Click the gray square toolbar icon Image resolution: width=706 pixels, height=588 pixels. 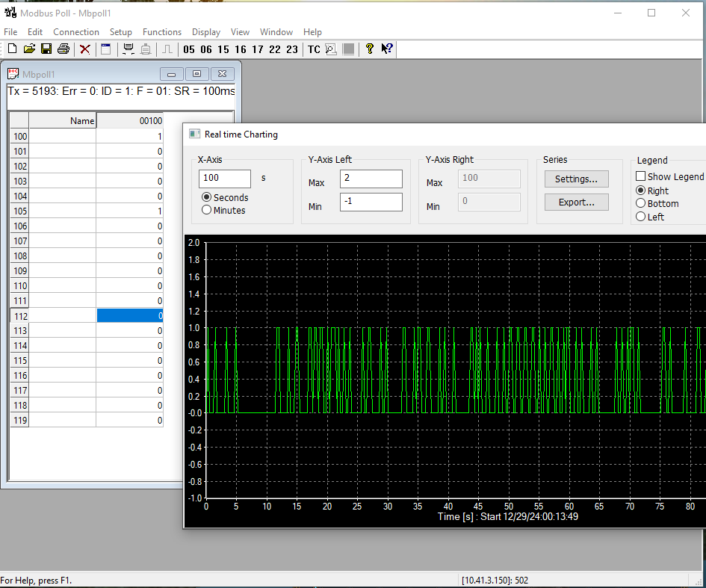[x=348, y=49]
